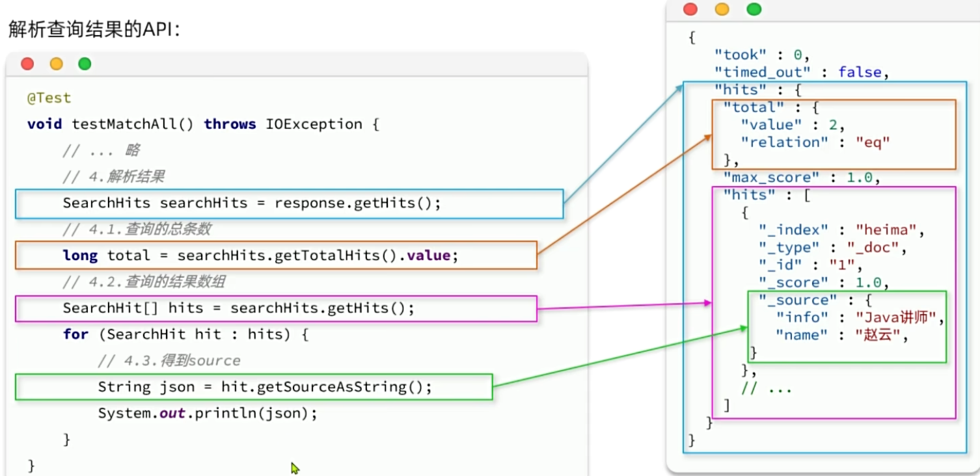The image size is (980, 476).
Task: Click the "_index" : "heima" entry
Action: [841, 230]
